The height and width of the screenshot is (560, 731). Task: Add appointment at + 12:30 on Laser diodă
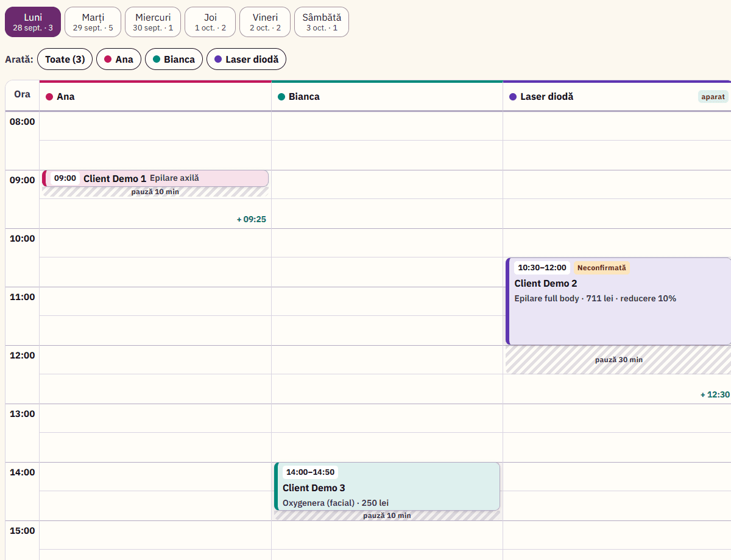point(715,394)
